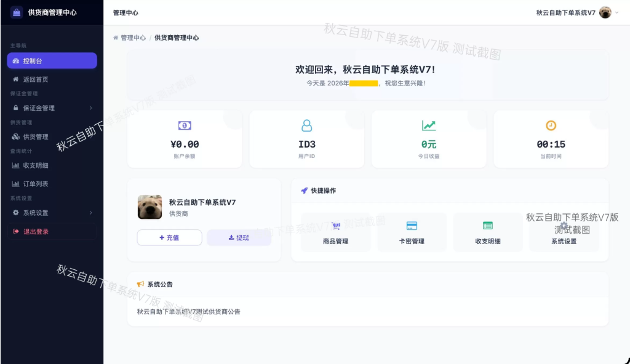The height and width of the screenshot is (364, 630).
Task: Click the rocket icon beside 快捷操作
Action: coord(304,191)
